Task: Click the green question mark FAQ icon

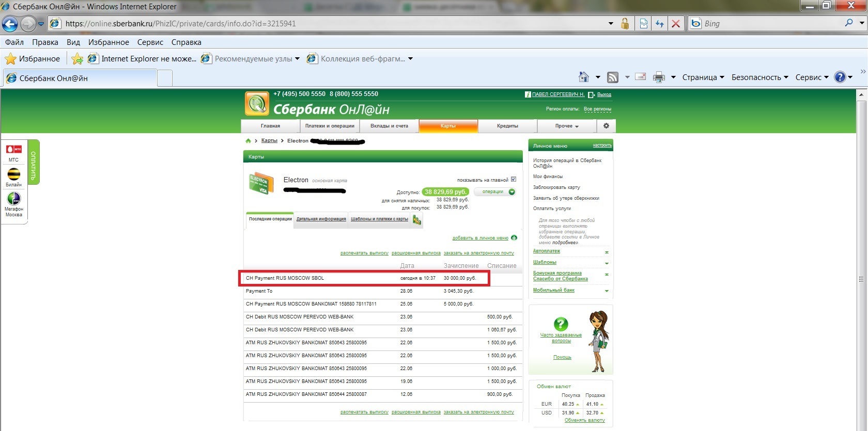Action: tap(561, 324)
